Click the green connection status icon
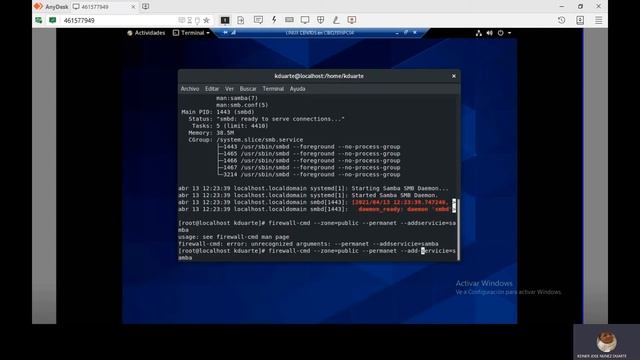The width and height of the screenshot is (640, 360). click(39, 20)
